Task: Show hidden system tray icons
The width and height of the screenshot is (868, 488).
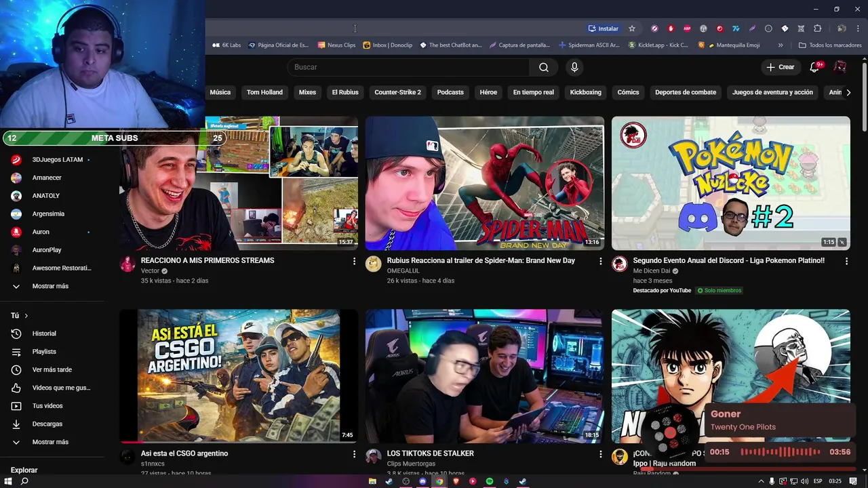Action: click(x=760, y=481)
